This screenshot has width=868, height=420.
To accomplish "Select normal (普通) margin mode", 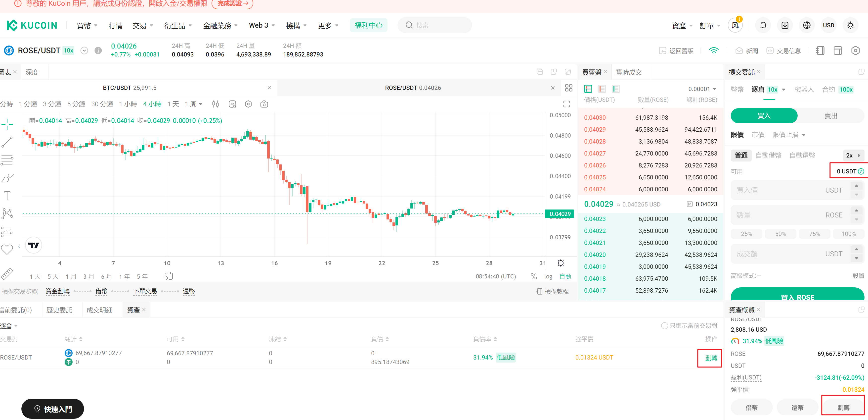I will coord(741,155).
